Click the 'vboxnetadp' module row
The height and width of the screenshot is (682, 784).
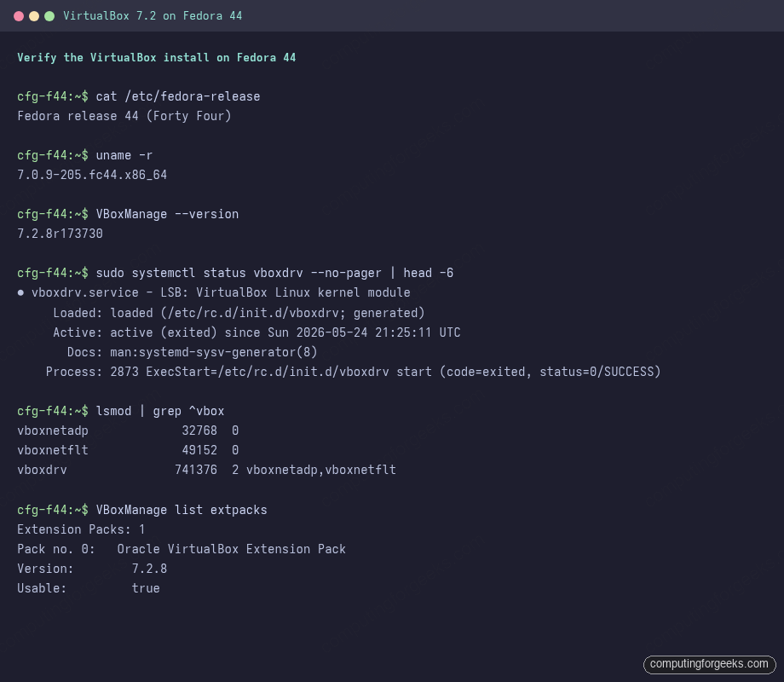(x=128, y=431)
